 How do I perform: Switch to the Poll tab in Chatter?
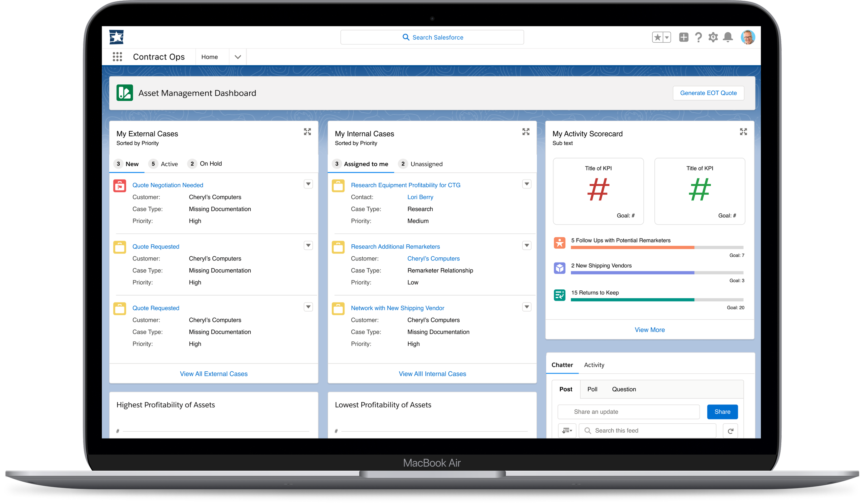pos(592,389)
